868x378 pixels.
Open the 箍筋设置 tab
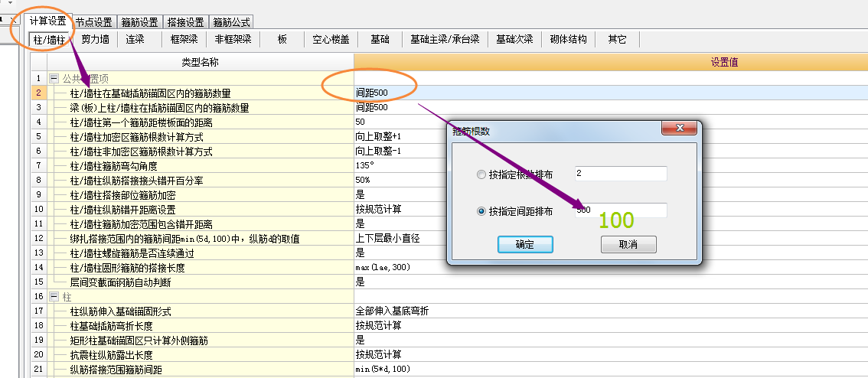click(x=139, y=21)
